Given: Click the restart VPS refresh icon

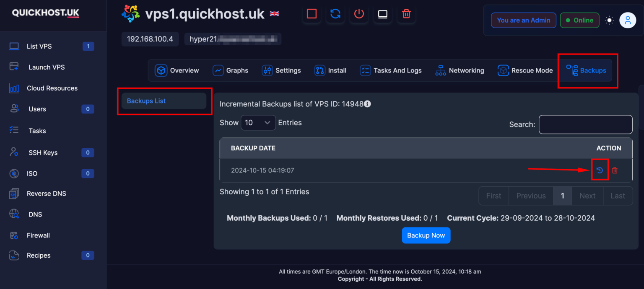Looking at the screenshot, I should pyautogui.click(x=335, y=14).
